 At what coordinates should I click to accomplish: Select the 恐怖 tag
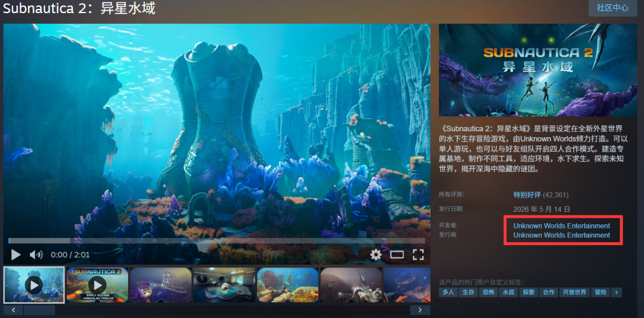coord(488,292)
